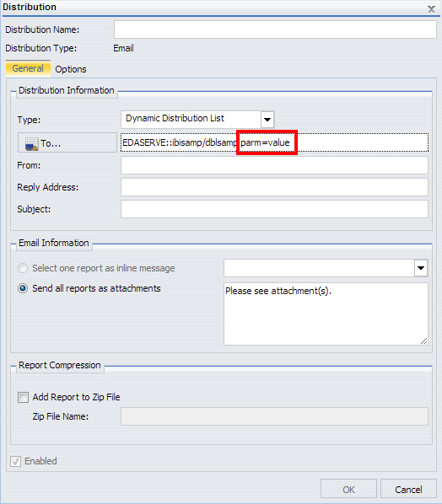Toggle the Enabled checkbox

15,461
